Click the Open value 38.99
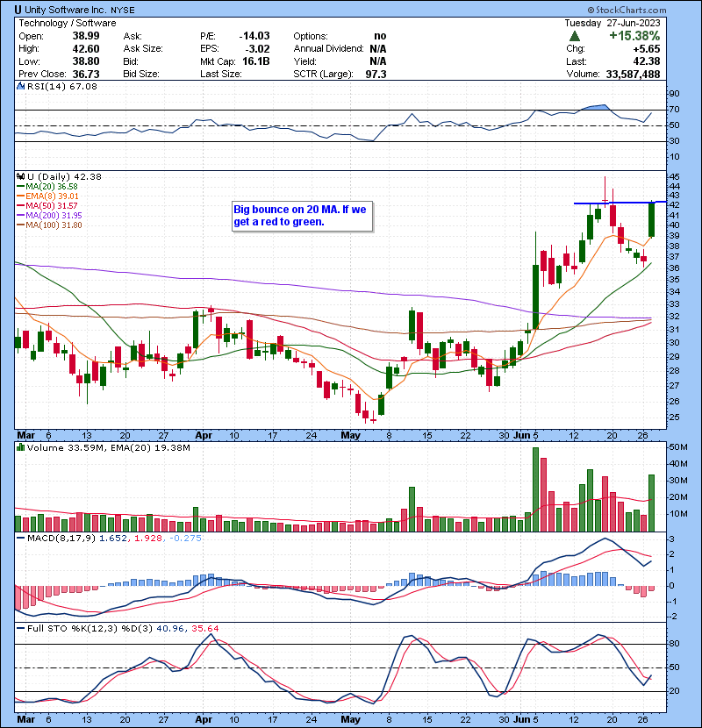The image size is (702, 728). tap(85, 36)
